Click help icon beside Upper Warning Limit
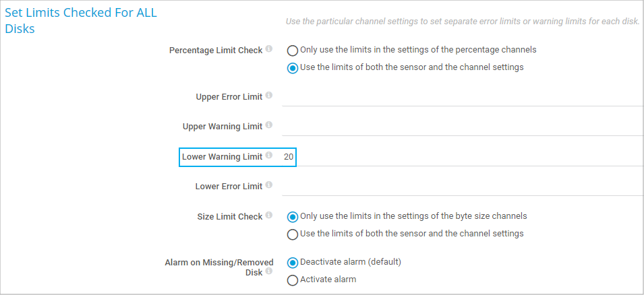Viewport: 644px width, 295px height. [x=269, y=125]
